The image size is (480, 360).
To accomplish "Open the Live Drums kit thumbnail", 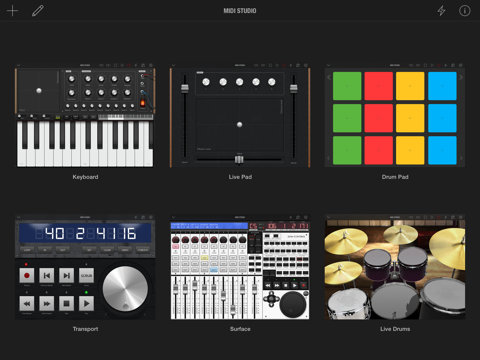I will click(395, 267).
